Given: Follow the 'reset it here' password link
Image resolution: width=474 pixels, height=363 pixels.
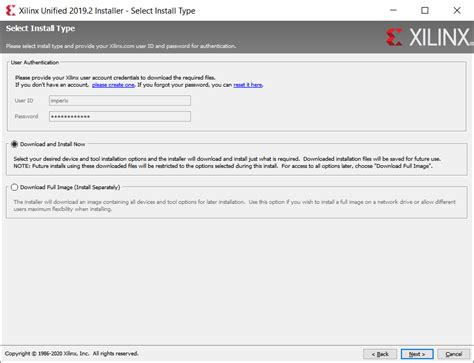Looking at the screenshot, I should click(x=248, y=85).
